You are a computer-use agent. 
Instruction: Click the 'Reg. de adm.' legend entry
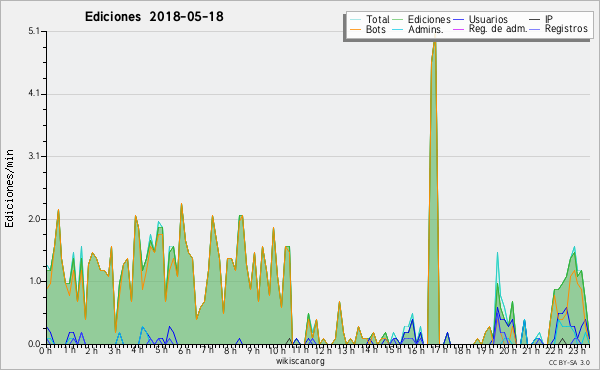tap(490, 29)
